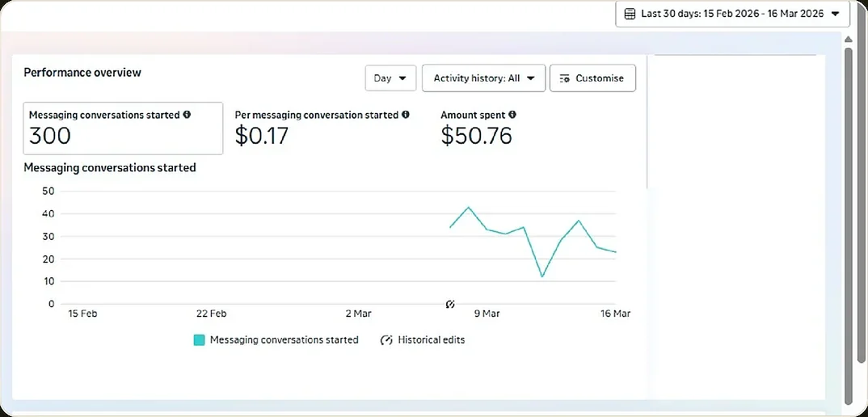Toggle the teal Messaging conversations started legend swatch
Screen dimensions: 868x417
coord(200,340)
